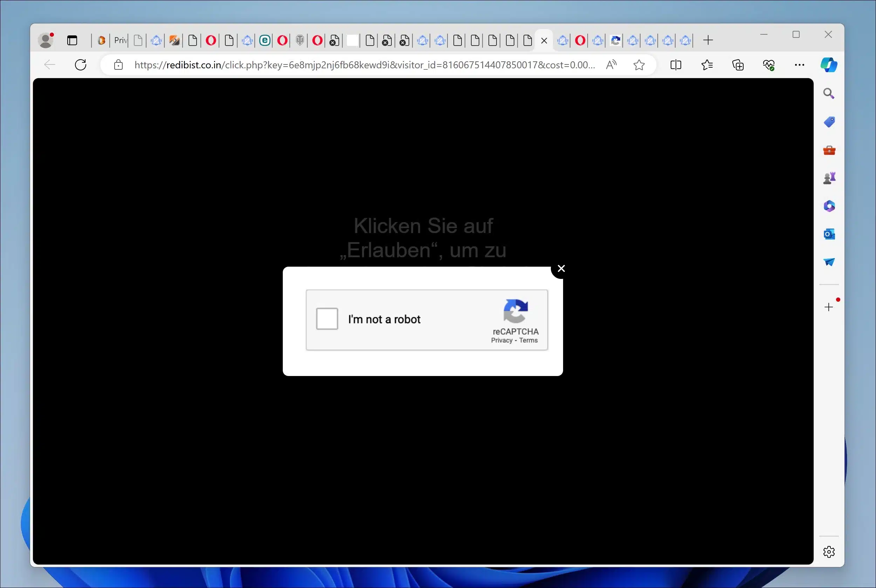Screen dimensions: 876x588
Task: Open the reCAPTCHA Privacy link
Action: pyautogui.click(x=502, y=340)
